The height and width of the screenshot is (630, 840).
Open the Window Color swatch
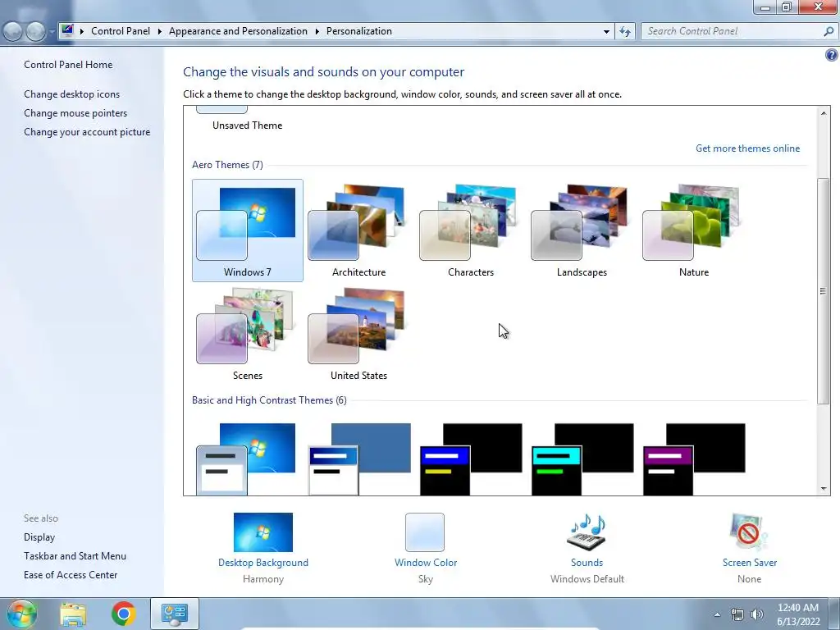point(425,532)
